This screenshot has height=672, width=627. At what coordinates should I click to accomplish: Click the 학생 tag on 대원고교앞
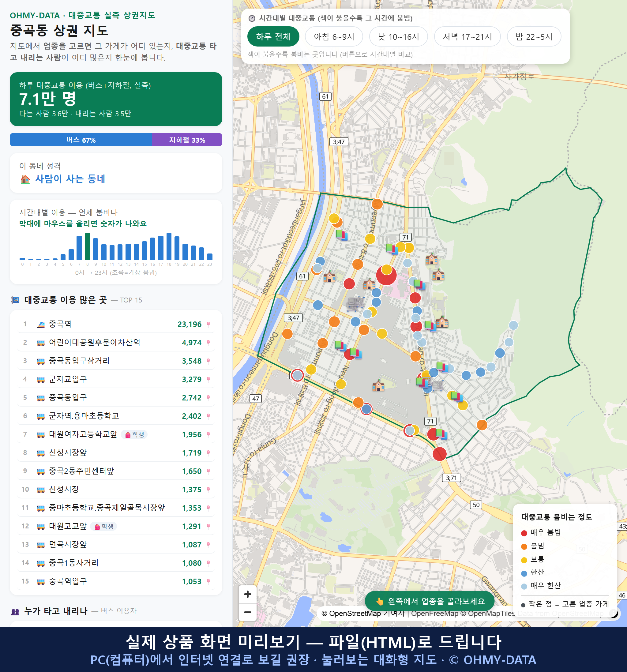[104, 526]
